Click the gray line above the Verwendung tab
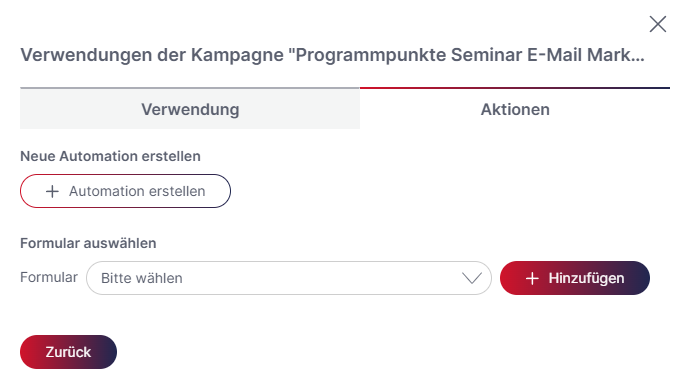Image resolution: width=686 pixels, height=388 pixels. coord(190,88)
